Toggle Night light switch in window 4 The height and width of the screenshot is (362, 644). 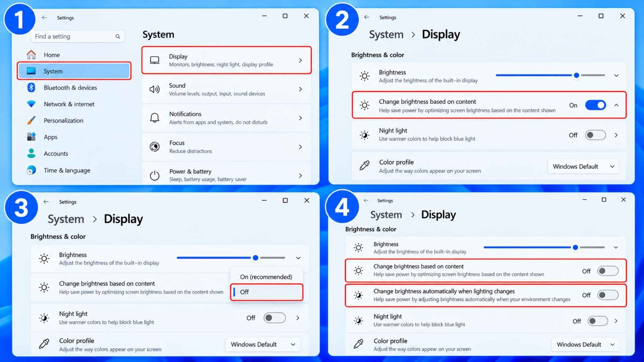tap(598, 321)
